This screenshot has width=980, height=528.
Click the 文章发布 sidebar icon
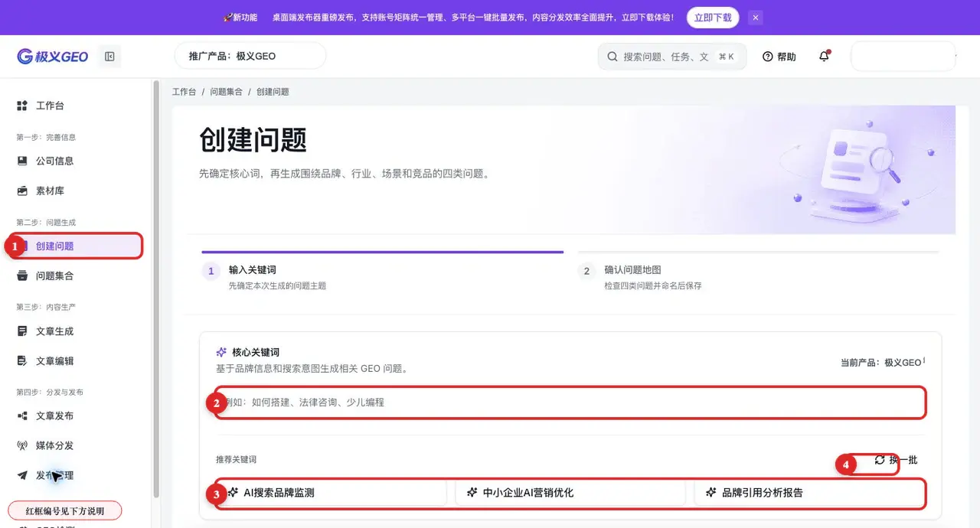tap(22, 416)
